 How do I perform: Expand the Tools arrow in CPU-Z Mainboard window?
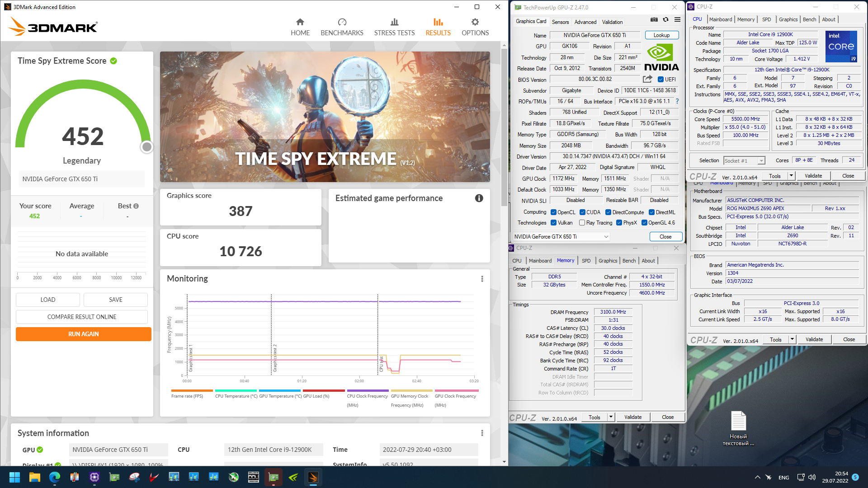pyautogui.click(x=792, y=339)
